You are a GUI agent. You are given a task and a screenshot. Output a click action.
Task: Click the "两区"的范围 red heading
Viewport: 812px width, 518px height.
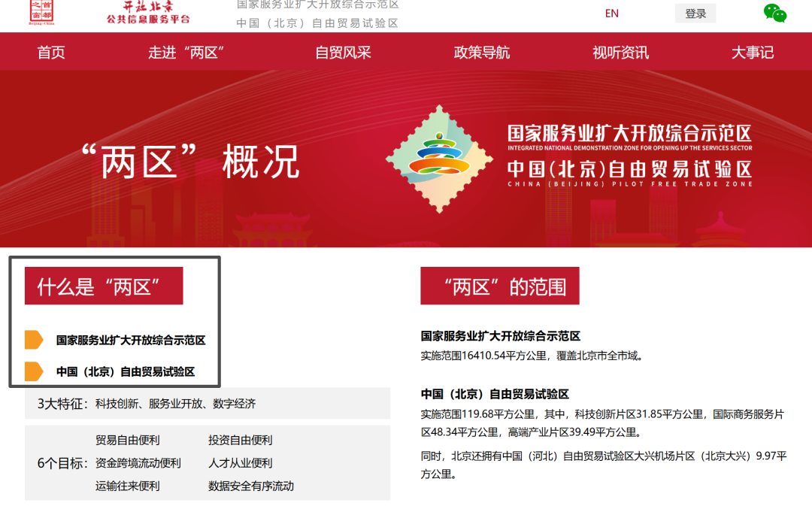[500, 286]
